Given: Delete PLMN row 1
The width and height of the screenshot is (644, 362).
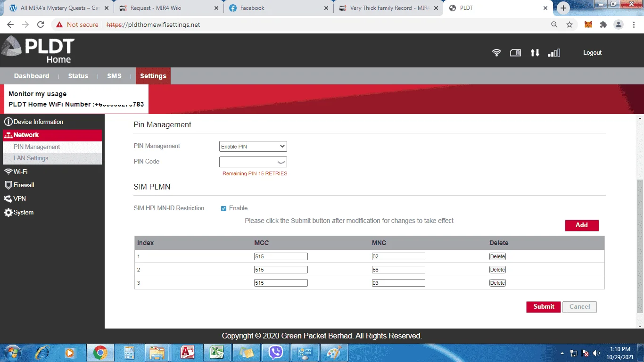Looking at the screenshot, I should click(x=497, y=257).
